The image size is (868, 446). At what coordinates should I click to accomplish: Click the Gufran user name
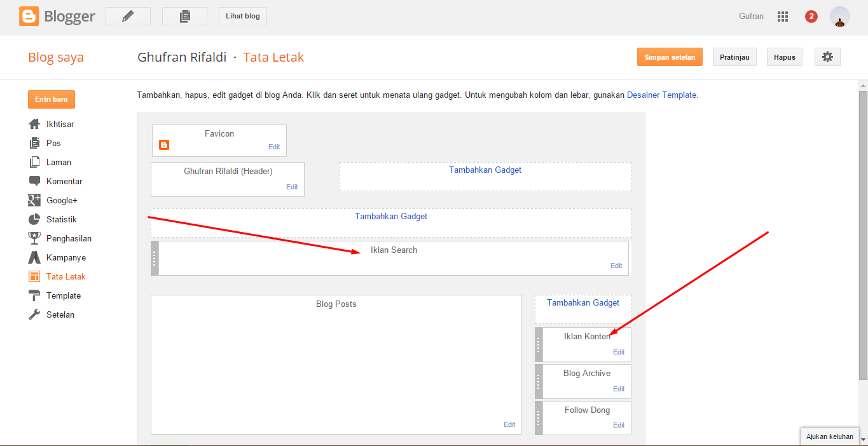(751, 17)
